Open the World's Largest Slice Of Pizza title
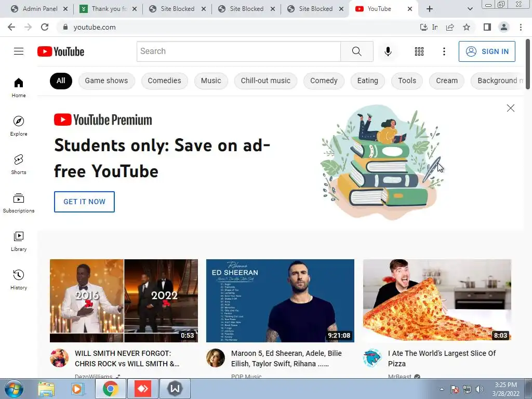 tap(442, 358)
